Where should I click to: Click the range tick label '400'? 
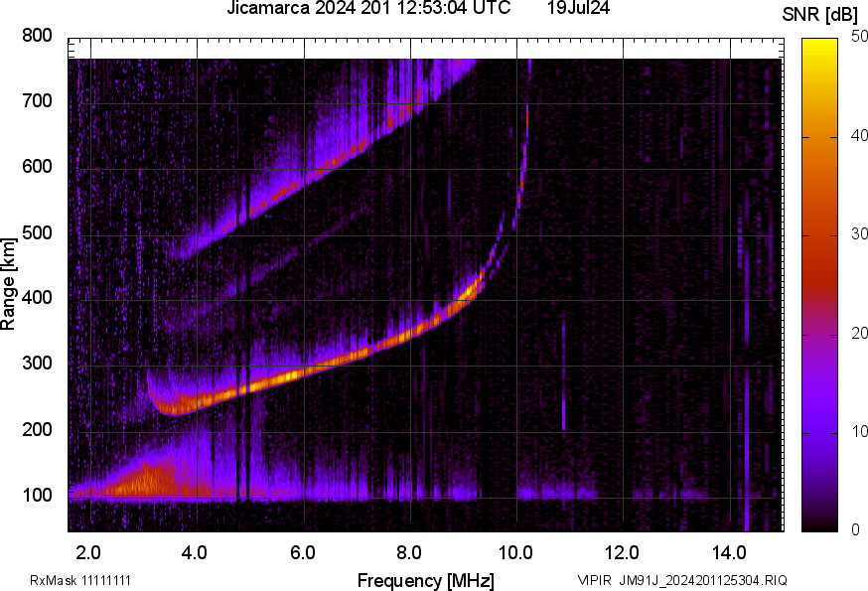tap(37, 297)
